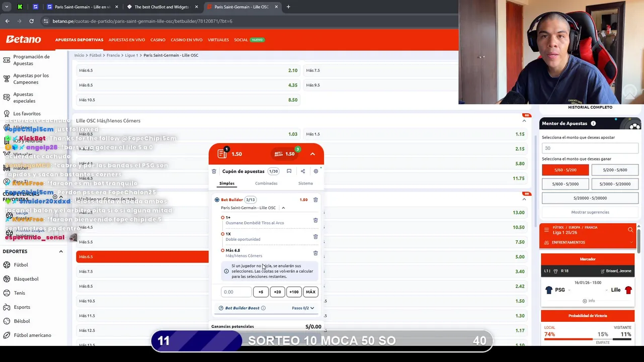The image size is (644, 362).
Task: Select the S/200 - S/600 winnings range
Action: click(615, 170)
